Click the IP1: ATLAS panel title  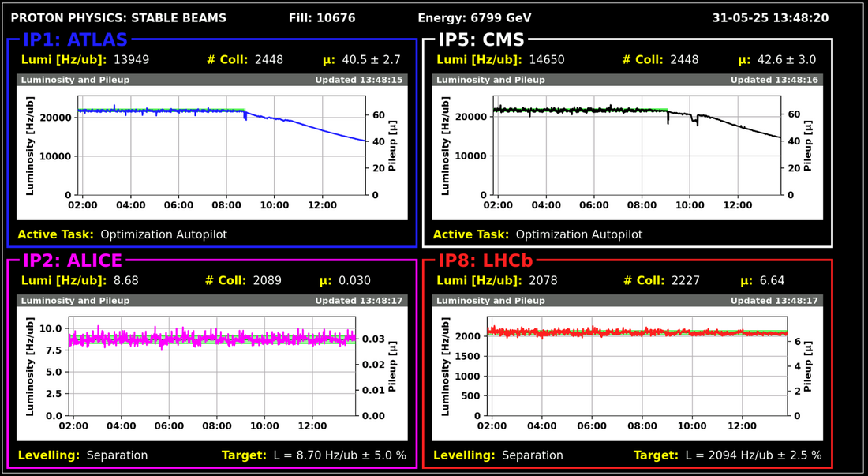coord(75,39)
